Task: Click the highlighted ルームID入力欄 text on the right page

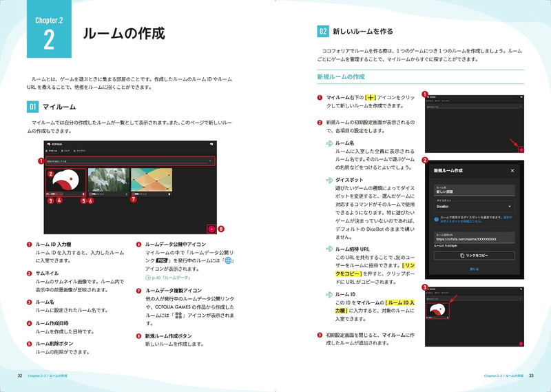Action: [375, 306]
